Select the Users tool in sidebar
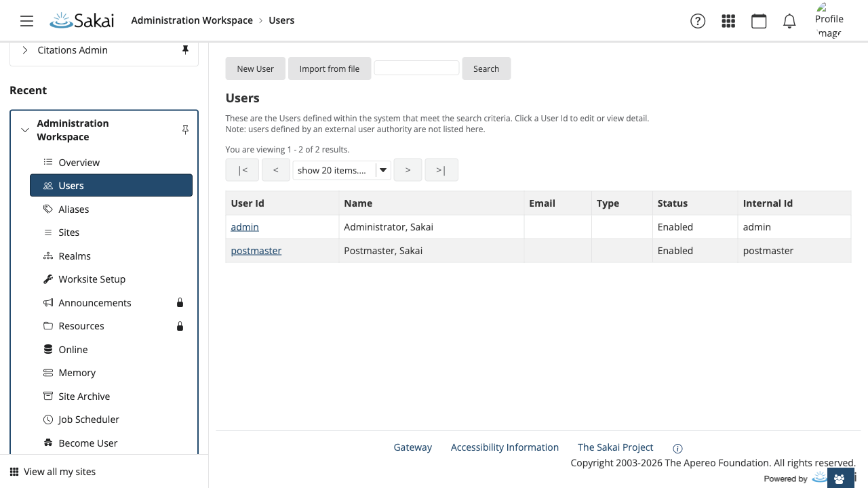 click(x=111, y=186)
